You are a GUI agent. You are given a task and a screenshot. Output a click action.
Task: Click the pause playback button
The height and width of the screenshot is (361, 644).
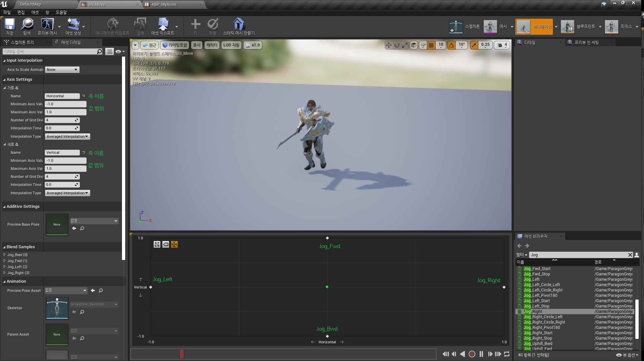click(481, 354)
